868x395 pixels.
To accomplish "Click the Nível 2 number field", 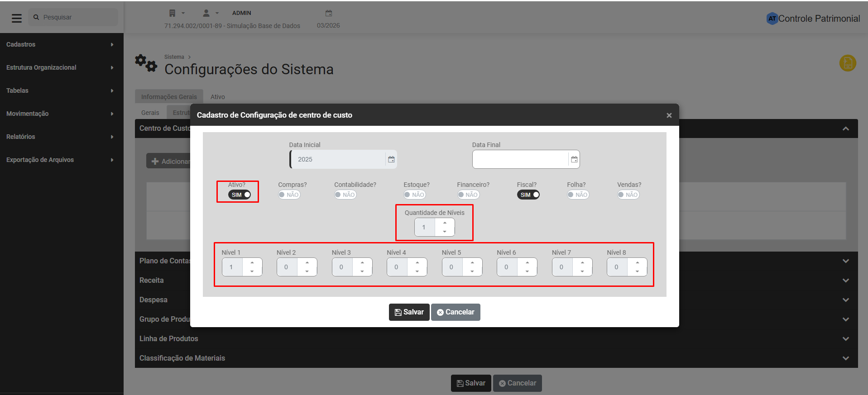I will [287, 267].
